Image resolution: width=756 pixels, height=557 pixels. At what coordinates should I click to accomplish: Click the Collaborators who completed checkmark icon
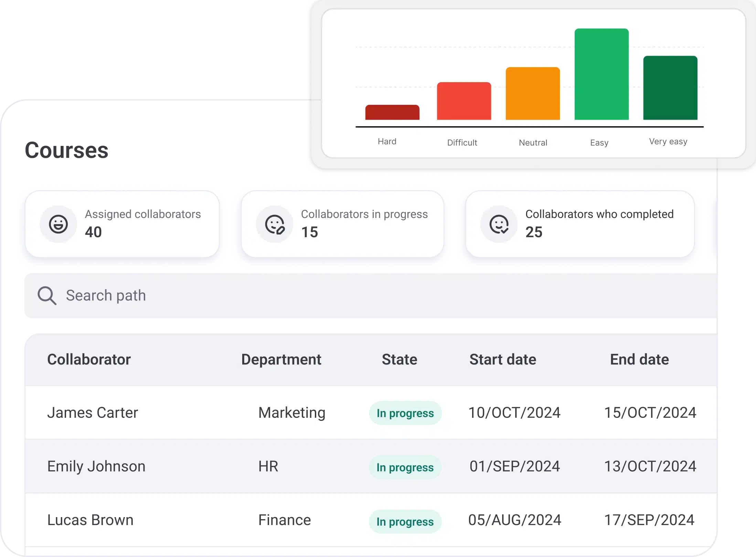point(499,224)
